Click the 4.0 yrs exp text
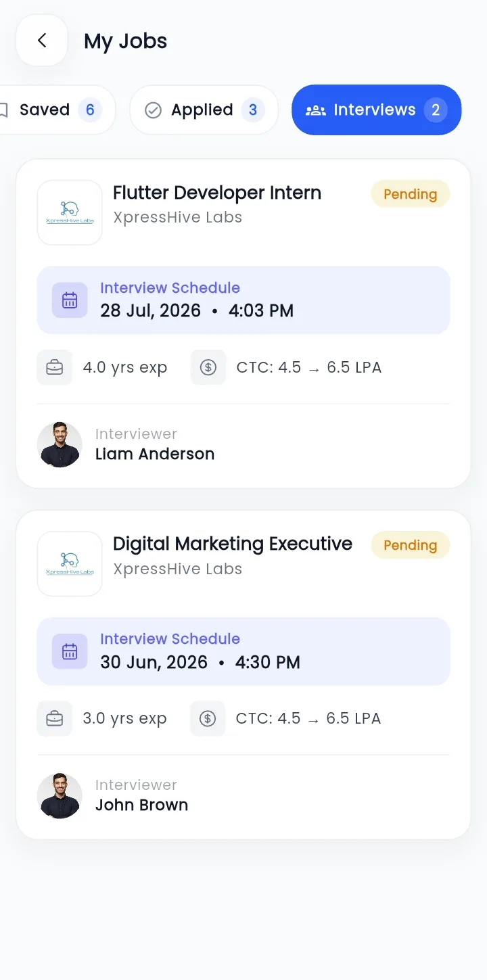This screenshot has width=487, height=980. click(x=125, y=368)
